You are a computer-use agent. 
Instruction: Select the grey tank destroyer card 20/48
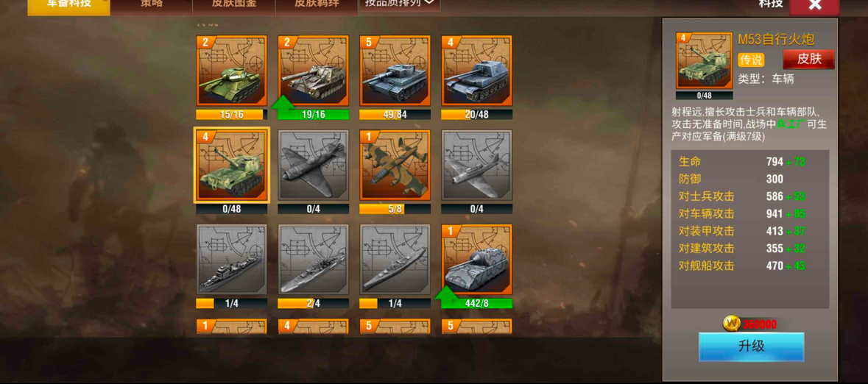476,71
